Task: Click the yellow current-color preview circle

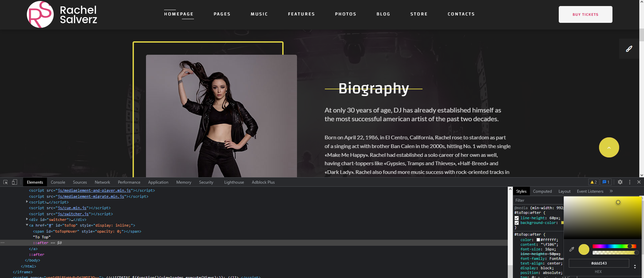Action: (584, 249)
